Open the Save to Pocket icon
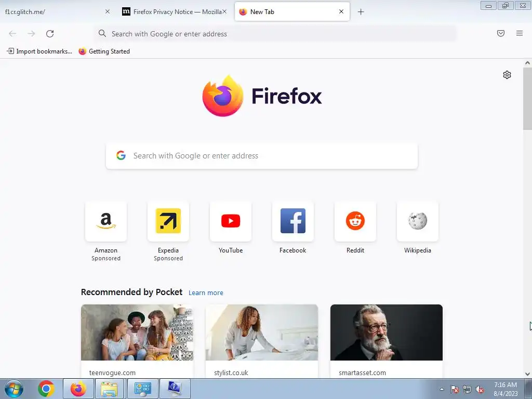Image resolution: width=532 pixels, height=399 pixels. [x=500, y=33]
